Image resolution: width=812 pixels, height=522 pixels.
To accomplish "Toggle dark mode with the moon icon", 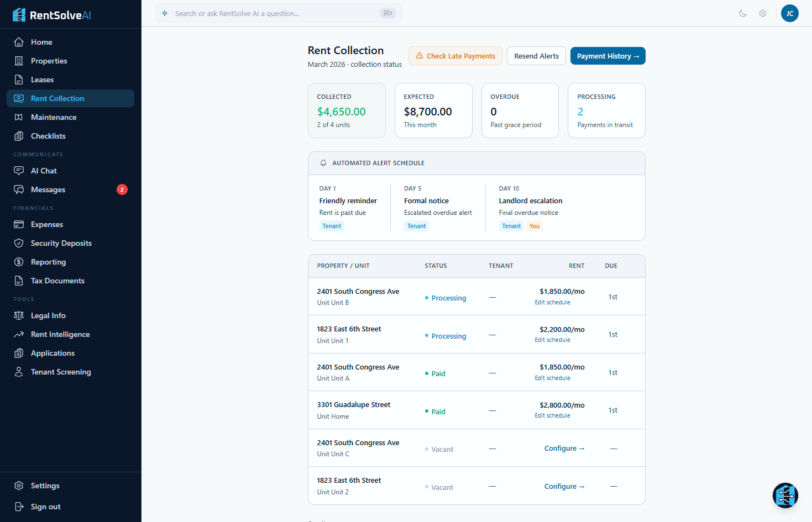I will point(743,13).
